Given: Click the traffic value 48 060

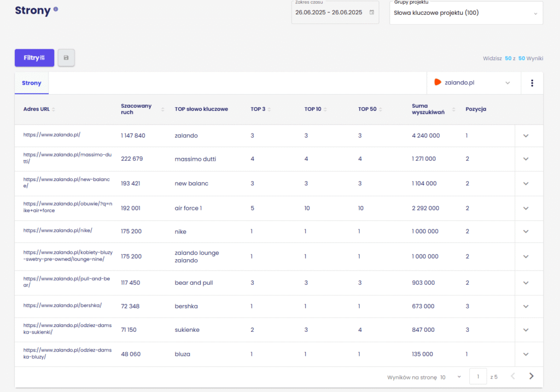Looking at the screenshot, I should point(131,354).
